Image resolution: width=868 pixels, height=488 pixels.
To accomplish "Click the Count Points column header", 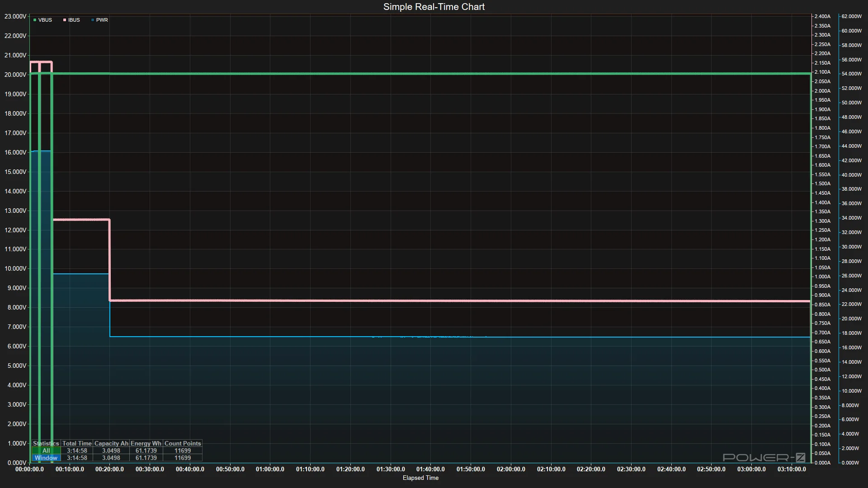I will pyautogui.click(x=183, y=443).
